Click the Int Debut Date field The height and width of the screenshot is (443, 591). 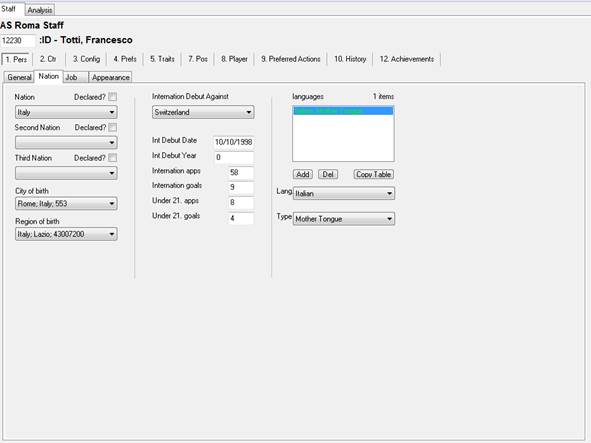tap(233, 142)
